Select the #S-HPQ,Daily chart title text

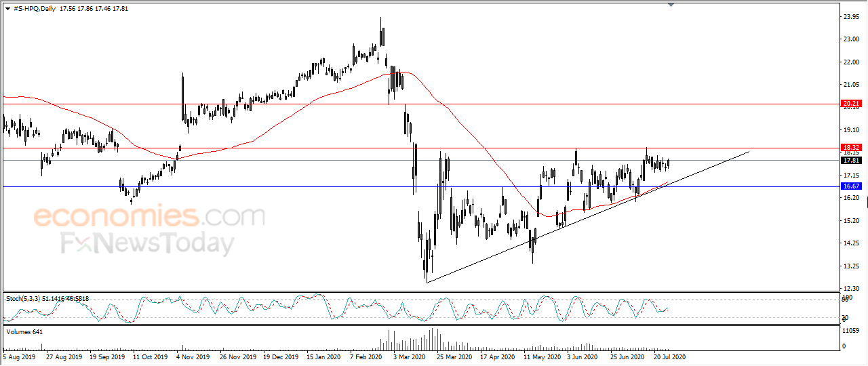tap(35, 8)
